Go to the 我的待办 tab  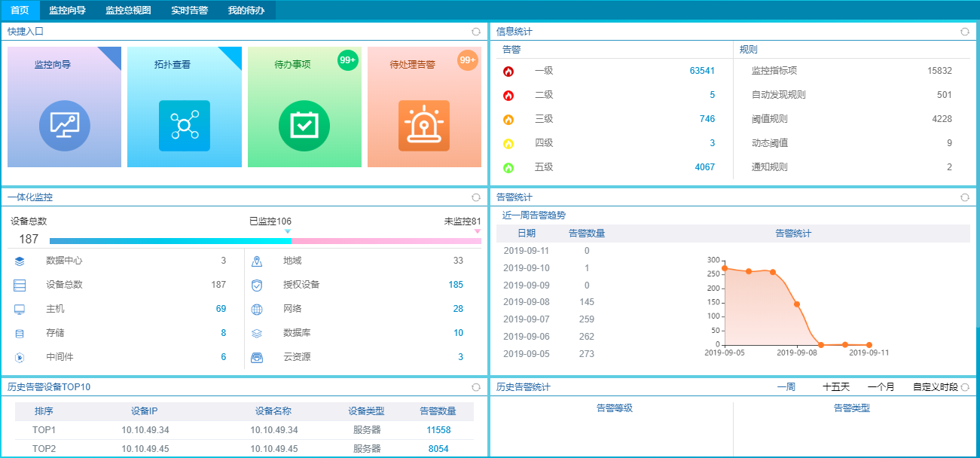tap(246, 11)
